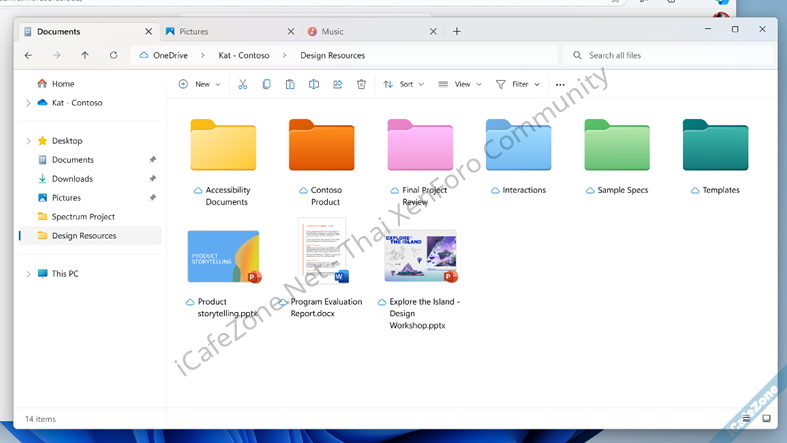Click Kat - Contoso in breadcrumb path
The image size is (787, 443).
point(244,56)
